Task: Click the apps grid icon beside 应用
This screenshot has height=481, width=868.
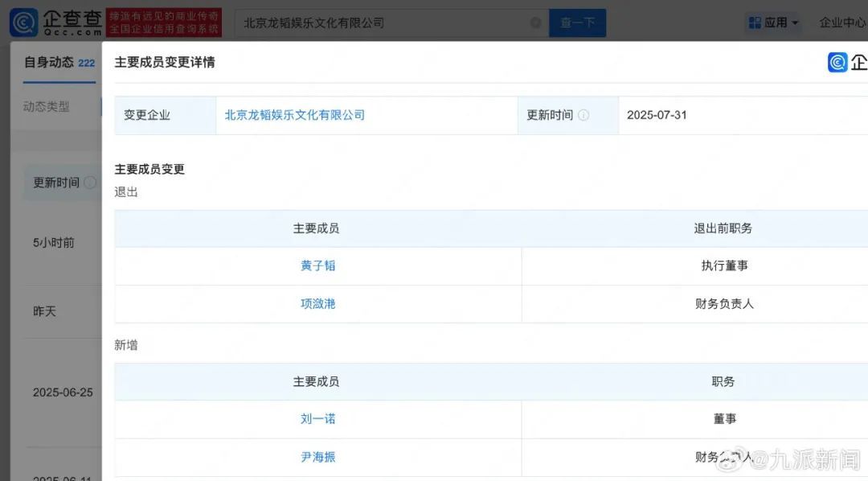Action: [754, 23]
